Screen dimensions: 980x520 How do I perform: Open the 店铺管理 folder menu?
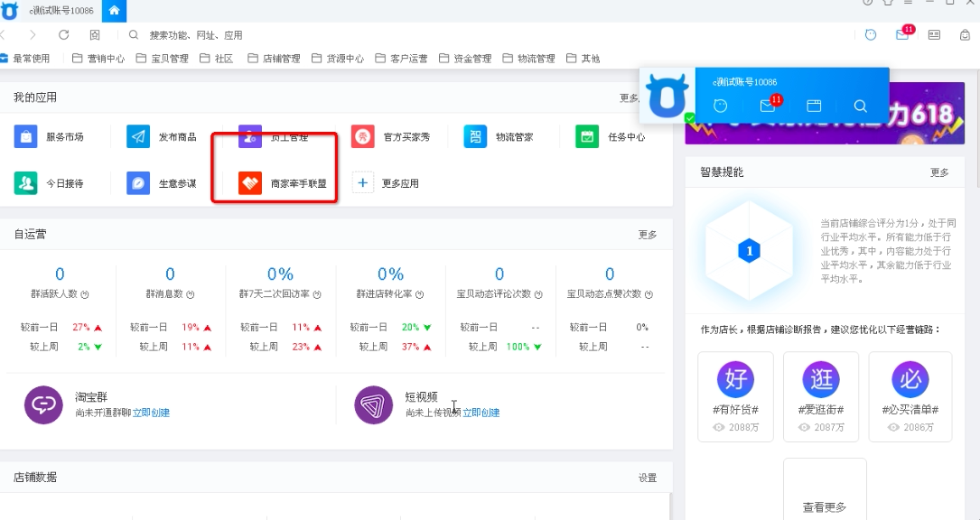tap(274, 58)
